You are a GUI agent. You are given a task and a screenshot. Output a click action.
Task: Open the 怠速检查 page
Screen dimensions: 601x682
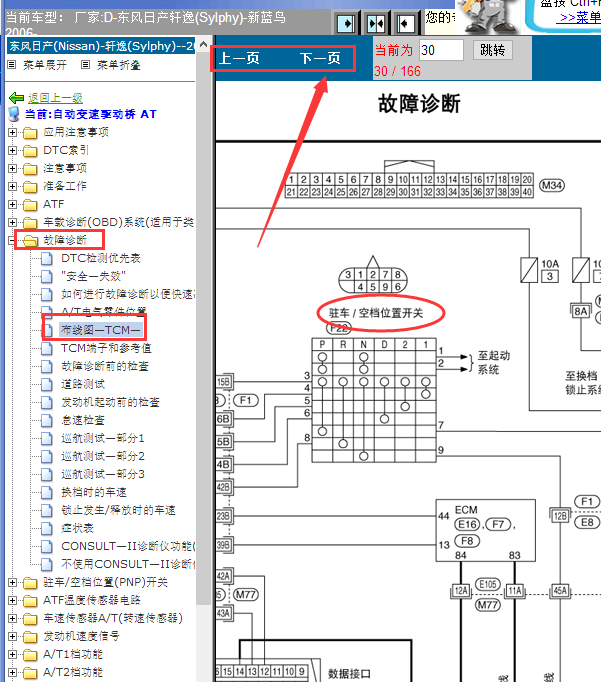(83, 421)
